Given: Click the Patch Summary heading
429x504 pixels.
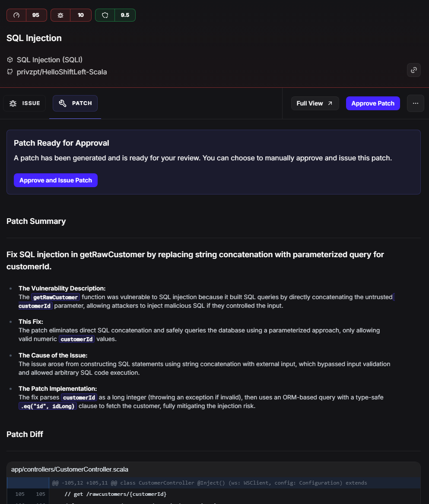Looking at the screenshot, I should (x=36, y=221).
